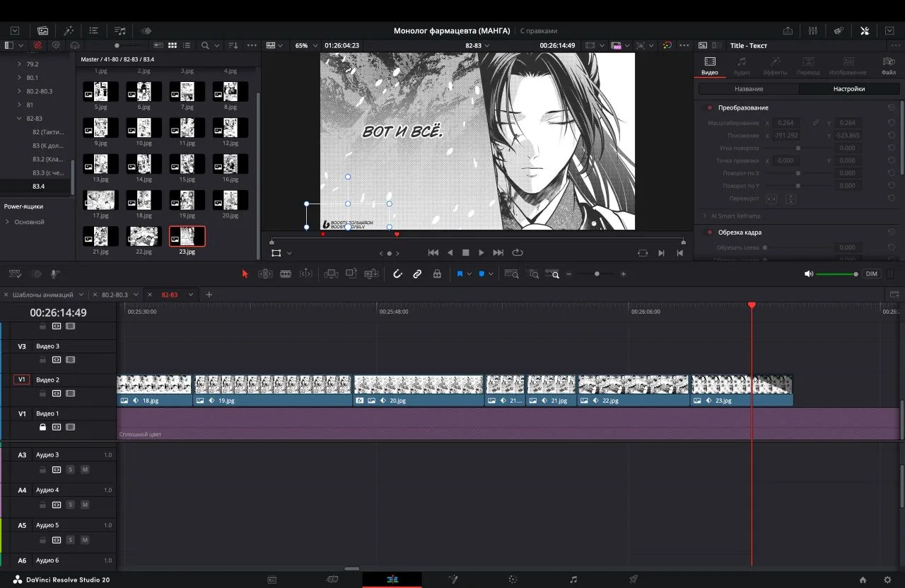Viewport: 905px width, 588px height.
Task: Switch media pool to thumbnail grid view
Action: (172, 45)
